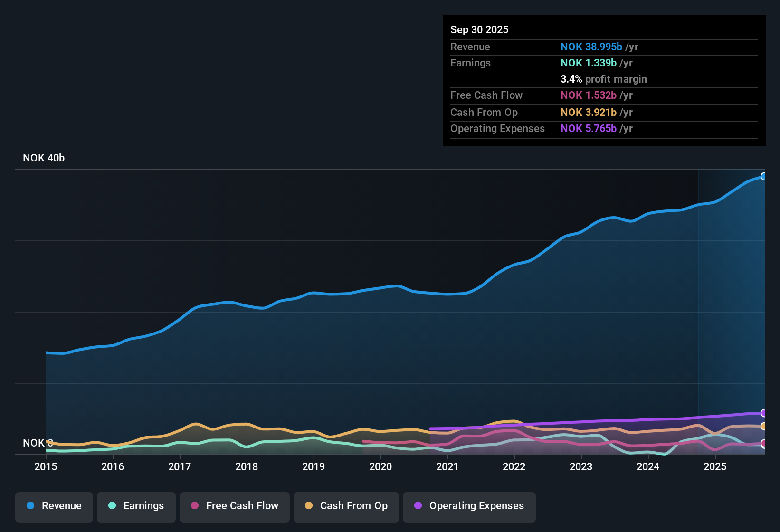The height and width of the screenshot is (532, 780).
Task: Select the 2025 year label on the axis
Action: (715, 467)
